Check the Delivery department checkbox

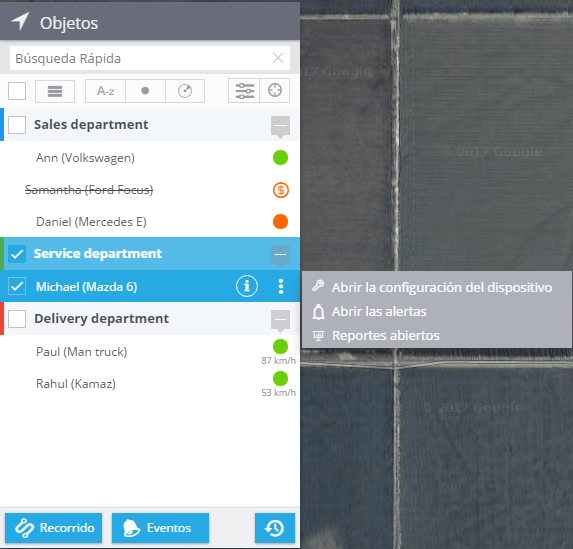pyautogui.click(x=17, y=319)
